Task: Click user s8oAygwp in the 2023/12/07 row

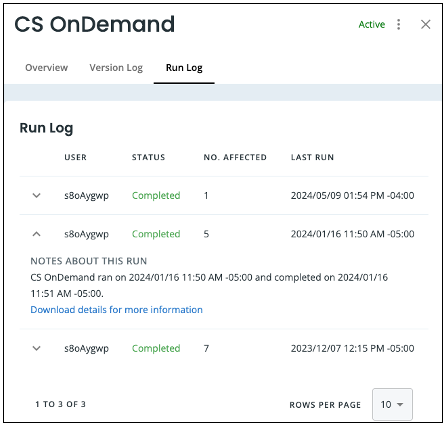Action: (x=86, y=349)
